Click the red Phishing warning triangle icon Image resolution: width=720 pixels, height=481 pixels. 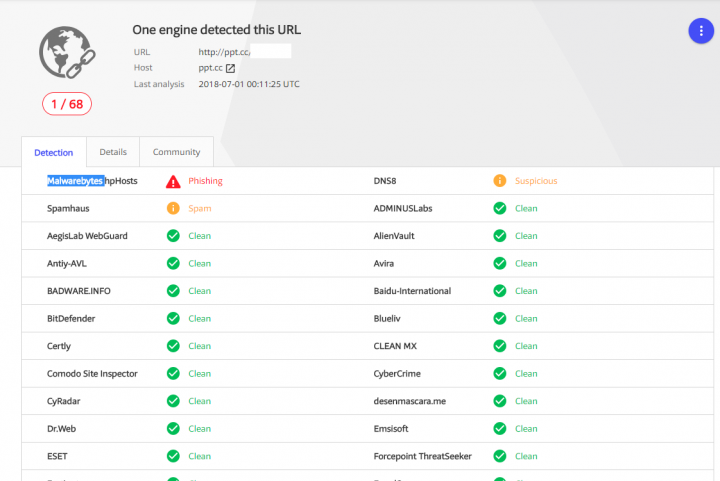[x=173, y=181]
